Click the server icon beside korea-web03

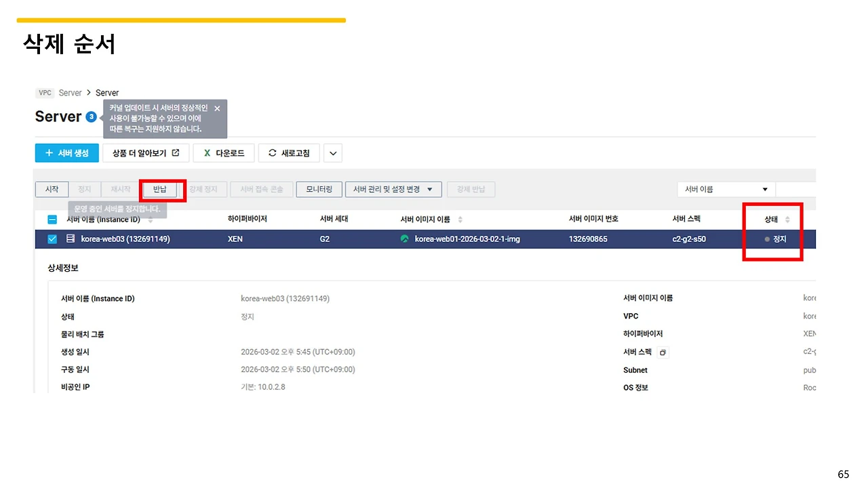[71, 239]
